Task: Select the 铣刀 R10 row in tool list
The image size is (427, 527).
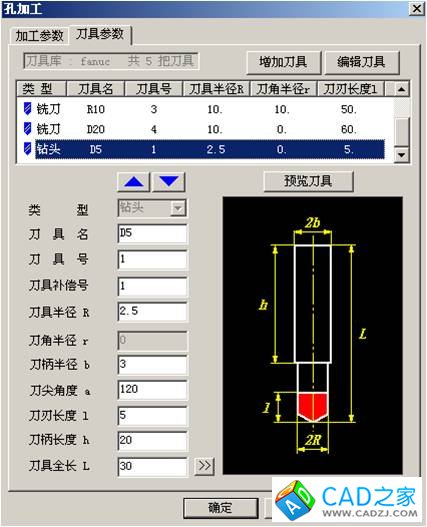Action: tap(205, 109)
